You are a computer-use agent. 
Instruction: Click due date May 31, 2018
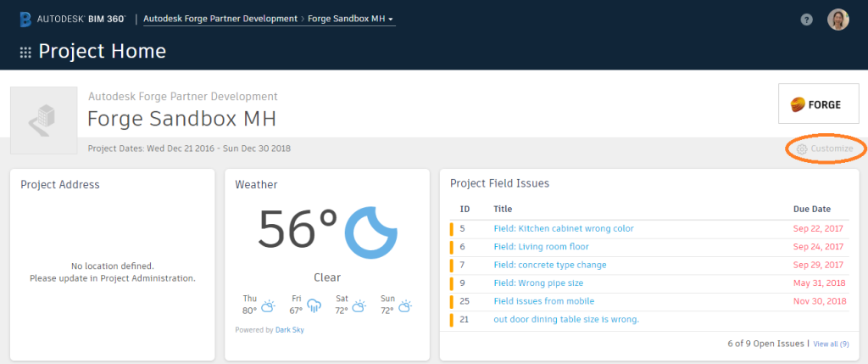[x=820, y=283]
